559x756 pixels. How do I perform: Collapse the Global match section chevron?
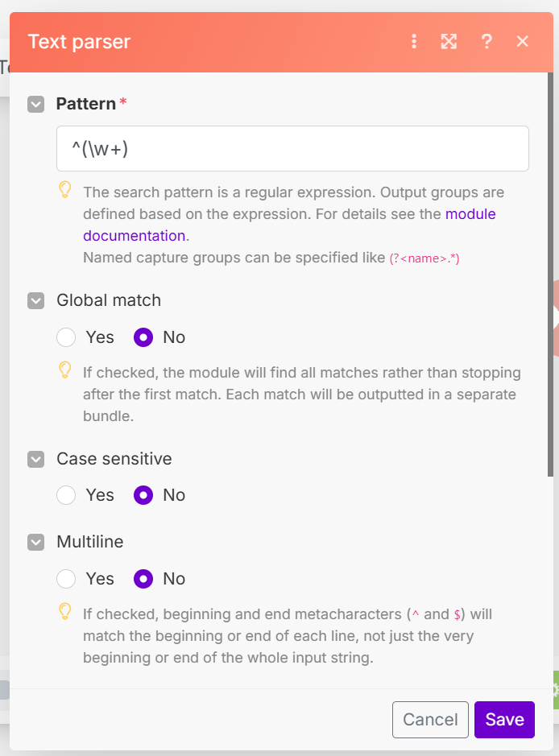pos(35,300)
